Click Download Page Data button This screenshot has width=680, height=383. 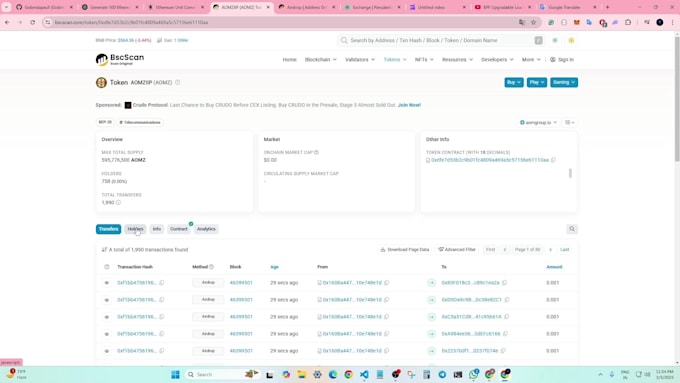click(405, 250)
